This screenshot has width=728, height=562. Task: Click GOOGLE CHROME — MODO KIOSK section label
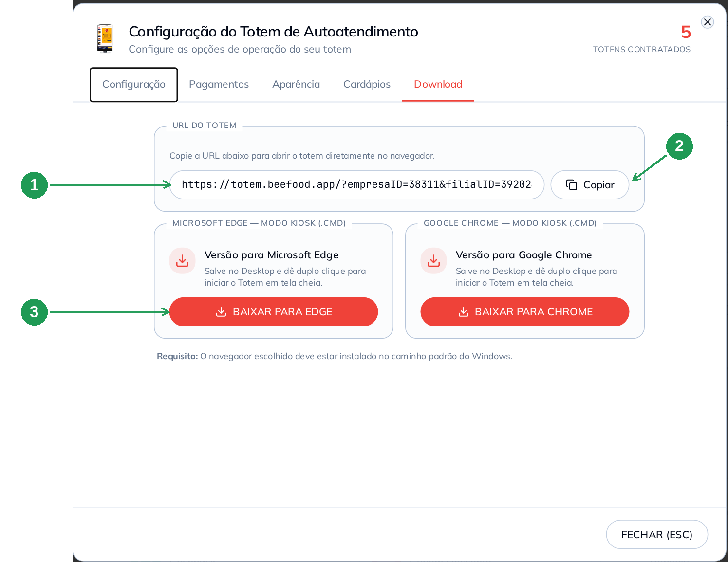tap(510, 223)
